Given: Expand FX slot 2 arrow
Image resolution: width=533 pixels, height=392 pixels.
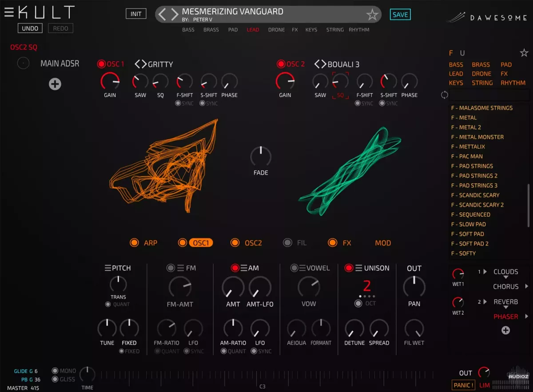Looking at the screenshot, I should click(x=485, y=302).
